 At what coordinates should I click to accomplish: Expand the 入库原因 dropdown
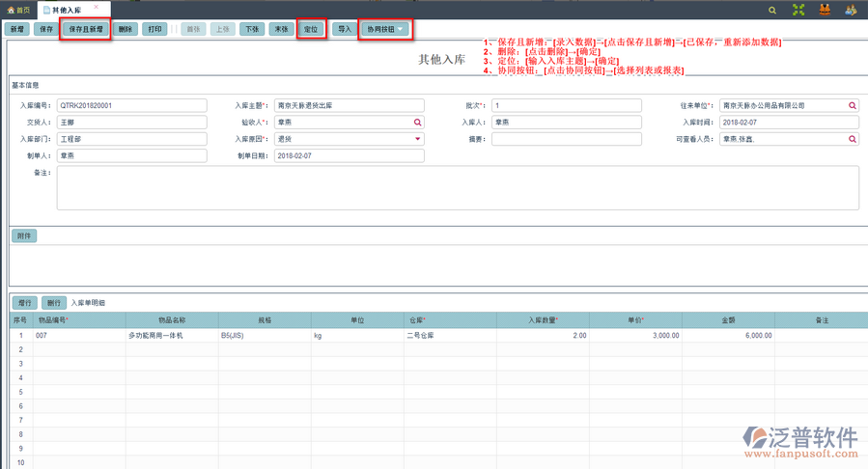[418, 139]
